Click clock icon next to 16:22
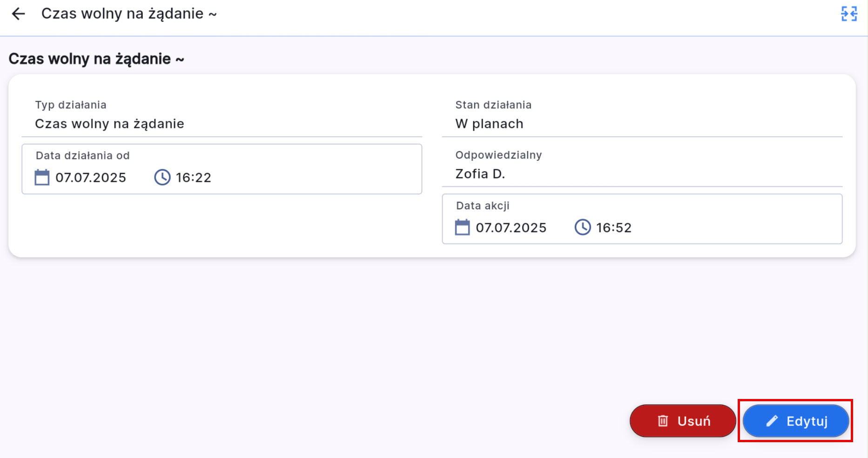868x458 pixels. [x=162, y=178]
